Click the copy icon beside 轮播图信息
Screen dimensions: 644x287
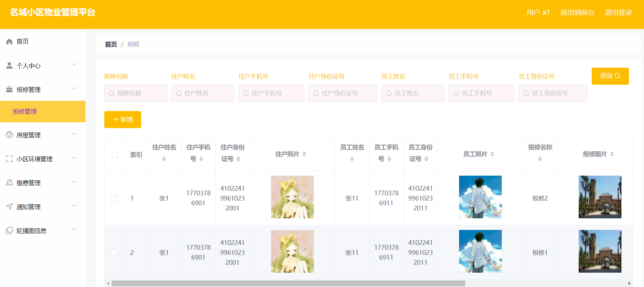pyautogui.click(x=9, y=231)
